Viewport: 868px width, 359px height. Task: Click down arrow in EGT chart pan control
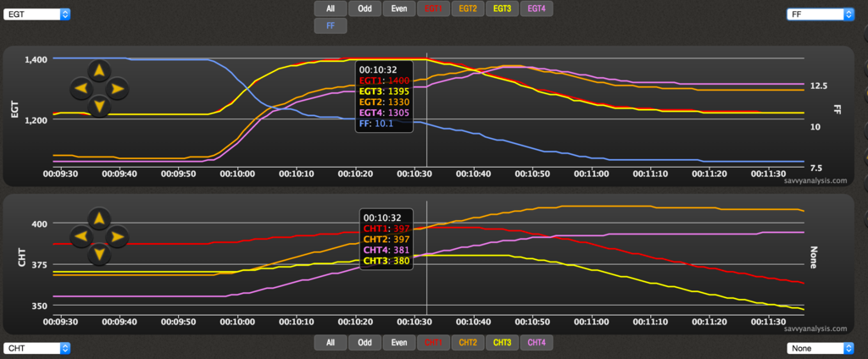click(x=99, y=106)
